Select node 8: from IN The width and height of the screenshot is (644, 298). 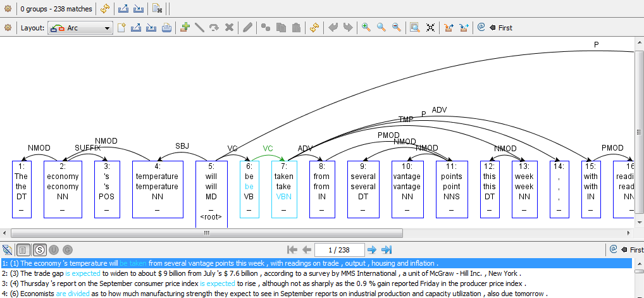click(322, 189)
